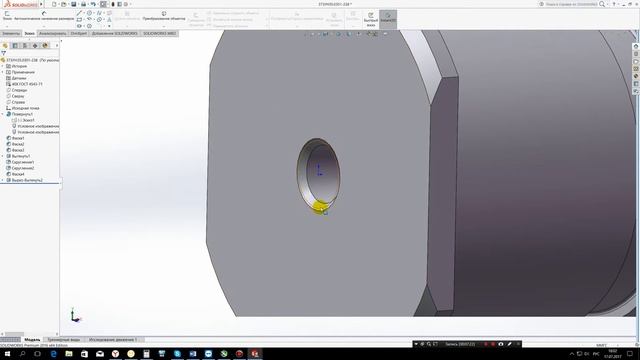Click the filter funnel icon in feature tree
The height and width of the screenshot is (360, 640).
[4, 53]
